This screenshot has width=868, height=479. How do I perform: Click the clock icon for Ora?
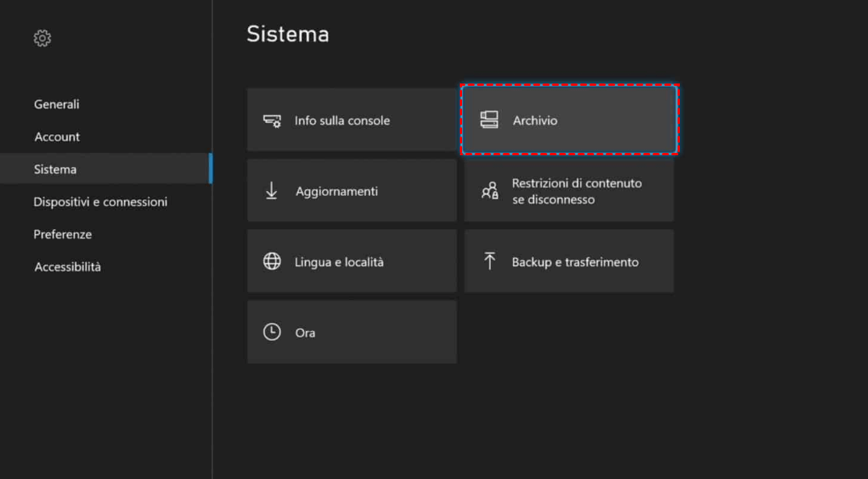pos(272,332)
